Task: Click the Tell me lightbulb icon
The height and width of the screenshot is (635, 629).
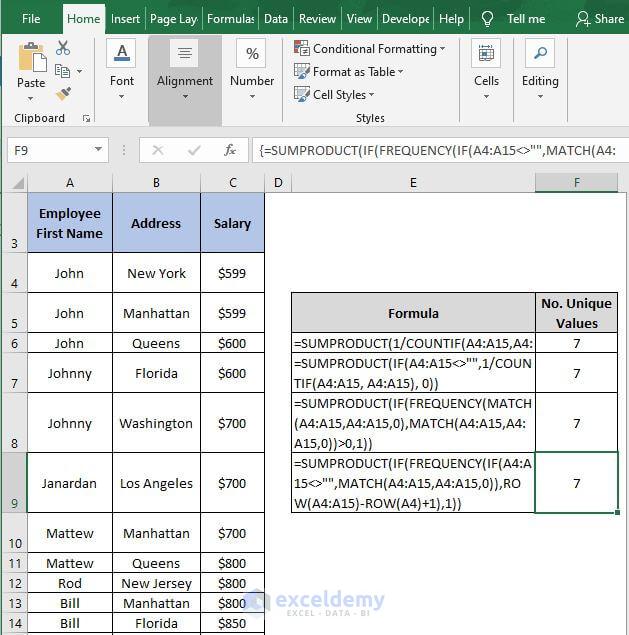Action: tap(487, 19)
